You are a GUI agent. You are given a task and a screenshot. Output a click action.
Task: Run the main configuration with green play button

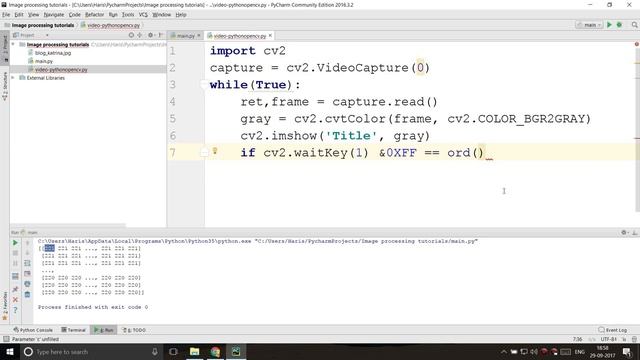coord(609,25)
